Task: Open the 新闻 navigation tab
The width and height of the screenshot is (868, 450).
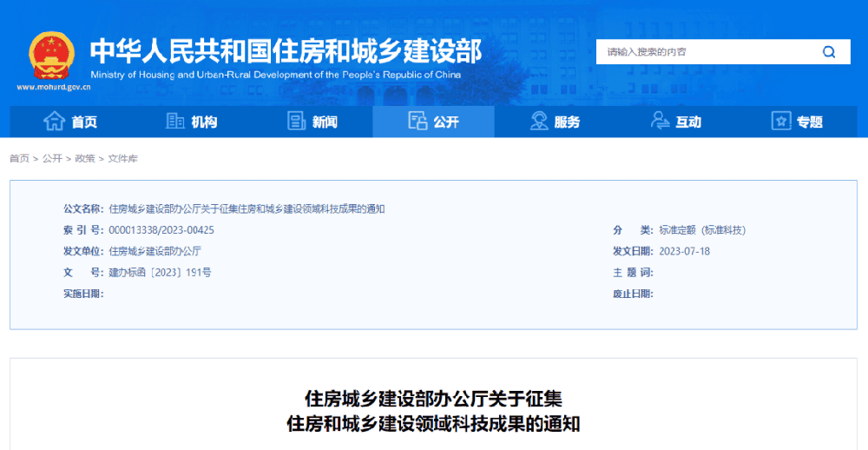Action: coord(325,122)
